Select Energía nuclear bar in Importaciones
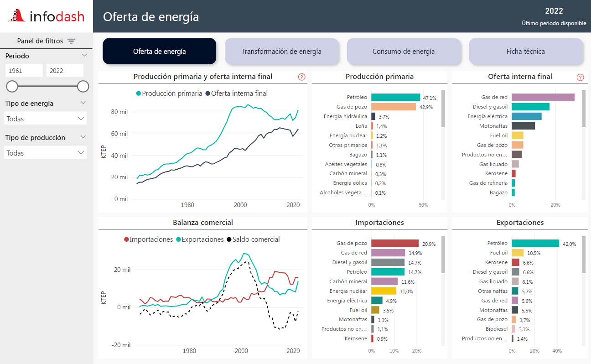 tap(384, 291)
